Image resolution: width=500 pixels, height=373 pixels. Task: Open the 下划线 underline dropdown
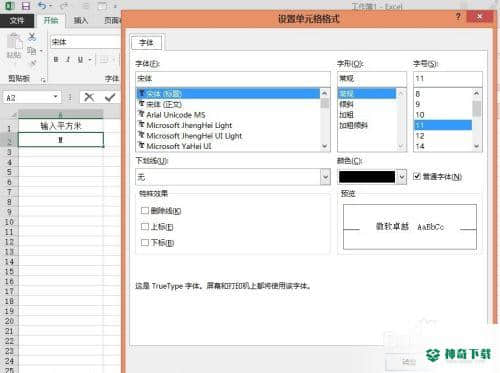tap(325, 177)
